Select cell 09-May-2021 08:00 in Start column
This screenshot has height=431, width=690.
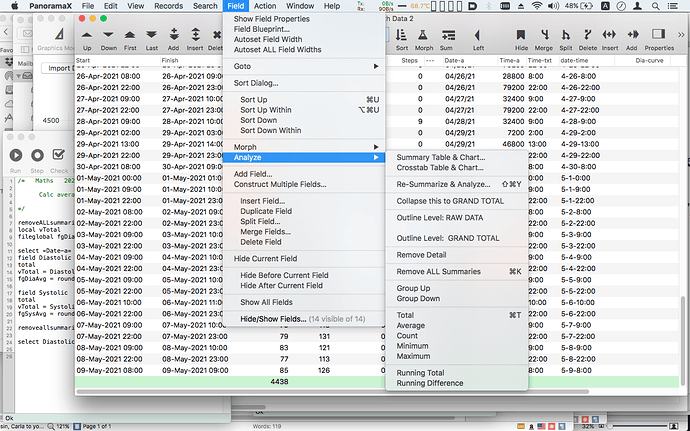(108, 371)
